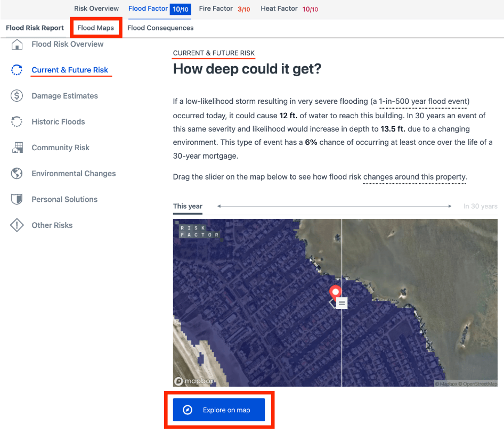The height and width of the screenshot is (442, 504).
Task: Open the Risk Overview tab
Action: (96, 9)
